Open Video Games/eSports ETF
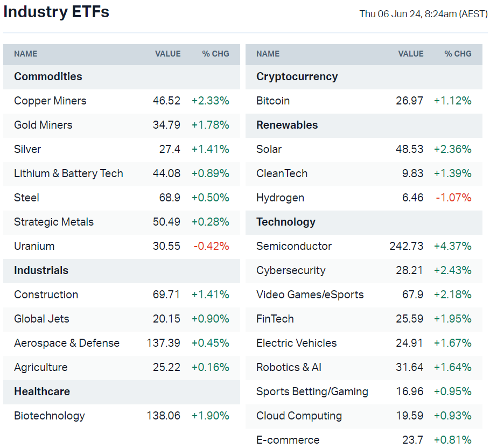The height and width of the screenshot is (448, 490). [x=310, y=295]
